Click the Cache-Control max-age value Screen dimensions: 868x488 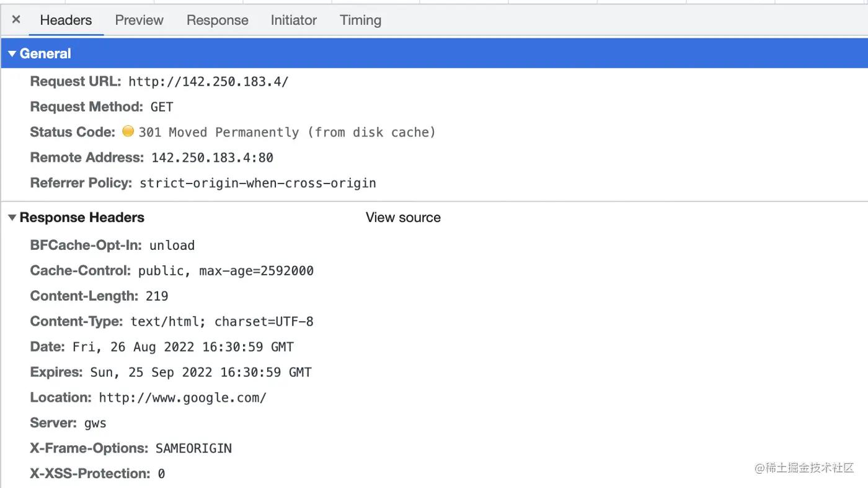pos(256,271)
